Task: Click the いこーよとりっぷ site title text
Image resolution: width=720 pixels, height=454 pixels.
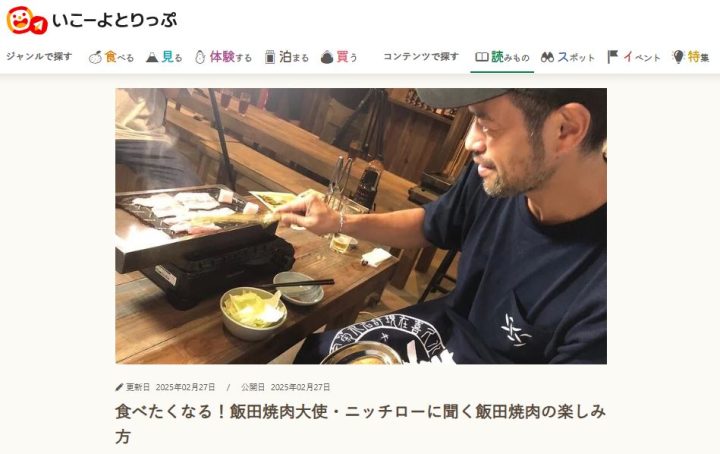Action: click(114, 21)
